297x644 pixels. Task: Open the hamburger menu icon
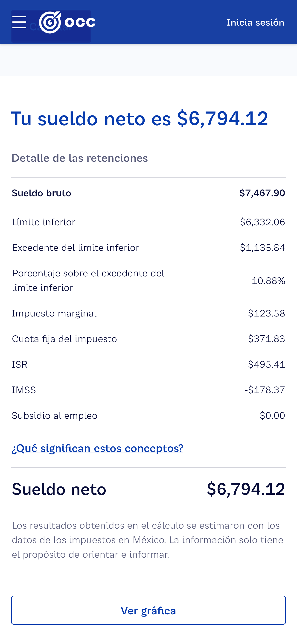19,22
